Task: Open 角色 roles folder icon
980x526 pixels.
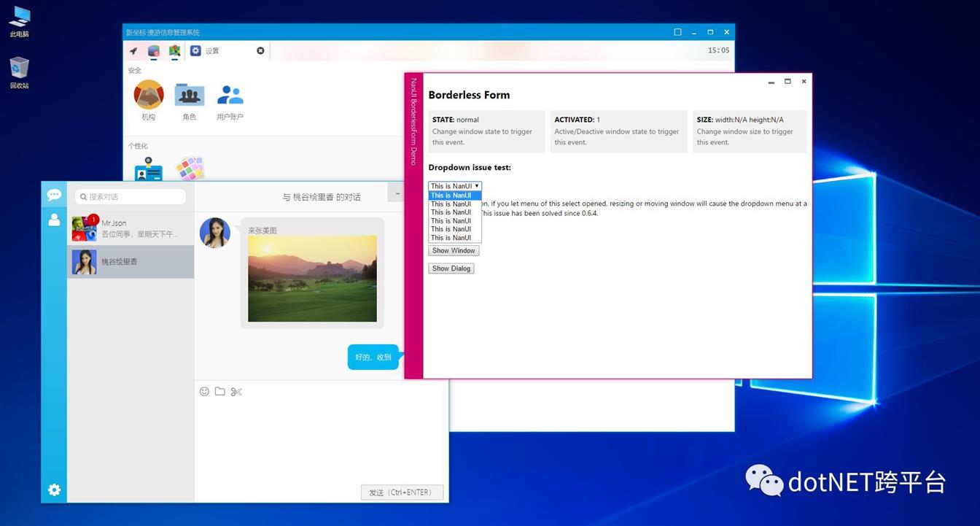Action: pos(190,101)
